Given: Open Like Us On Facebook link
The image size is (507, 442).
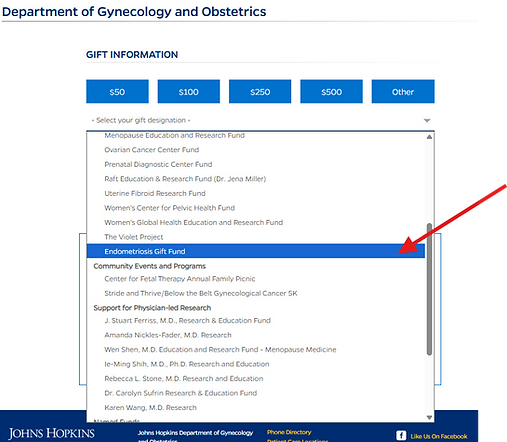Looking at the screenshot, I should (439, 436).
